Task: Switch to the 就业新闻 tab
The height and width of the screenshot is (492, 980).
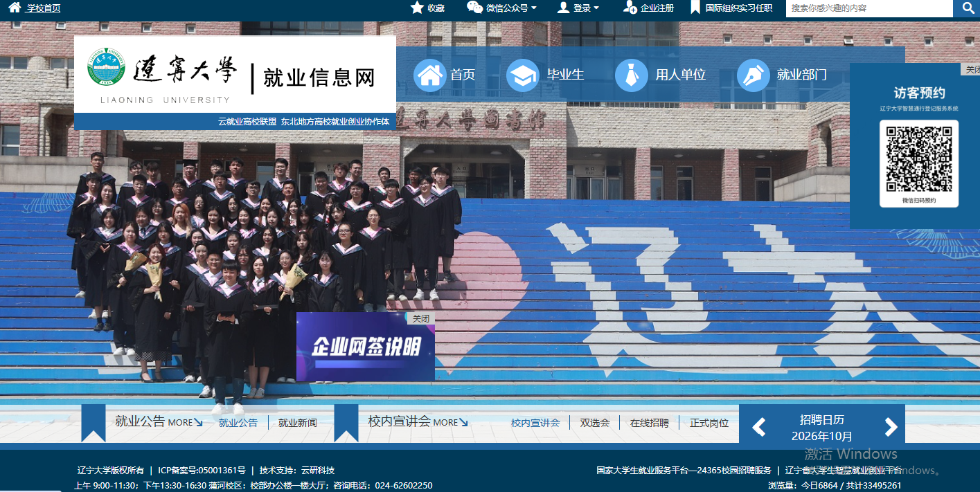Action: click(x=298, y=423)
